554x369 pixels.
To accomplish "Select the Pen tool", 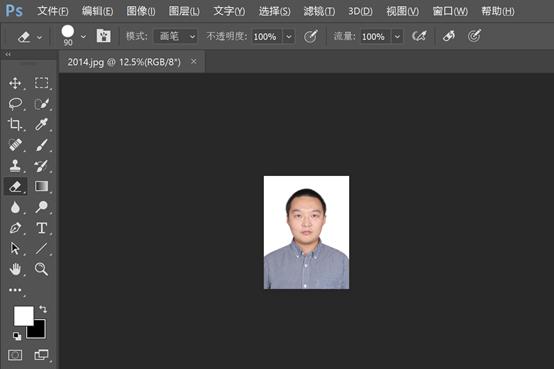I will [x=15, y=228].
